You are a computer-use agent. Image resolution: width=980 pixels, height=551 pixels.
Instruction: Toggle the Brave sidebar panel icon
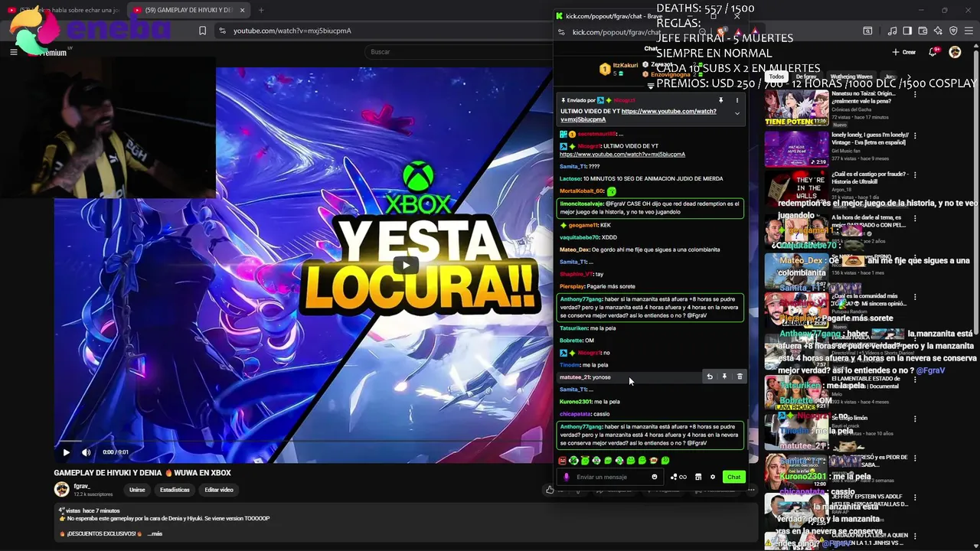coord(907,31)
